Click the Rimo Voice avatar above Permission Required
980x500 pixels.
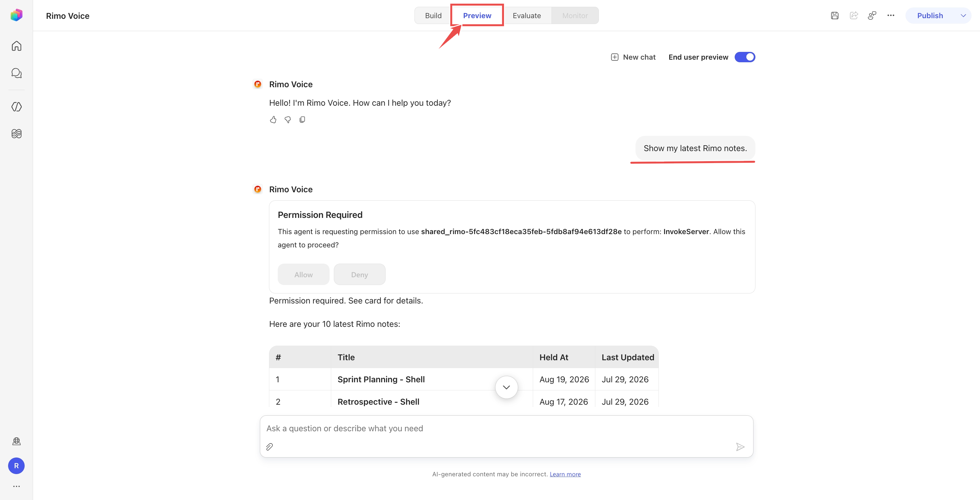click(258, 189)
